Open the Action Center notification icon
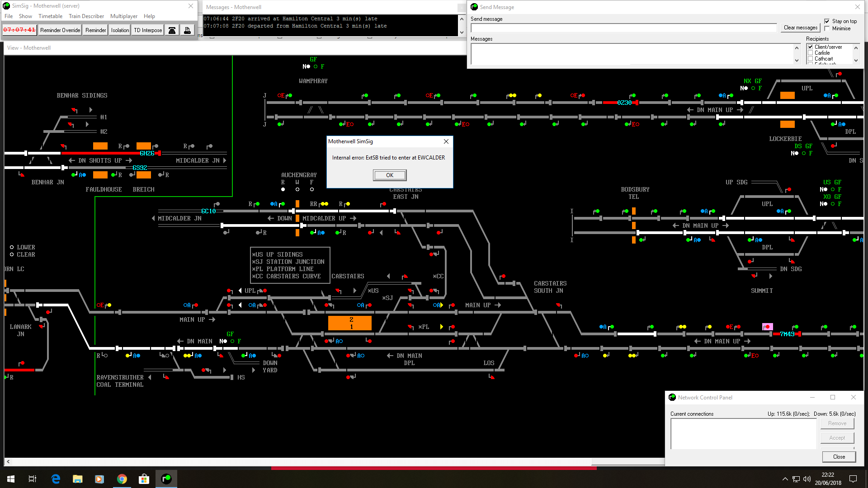Screen dimensions: 868x488 [x=853, y=479]
